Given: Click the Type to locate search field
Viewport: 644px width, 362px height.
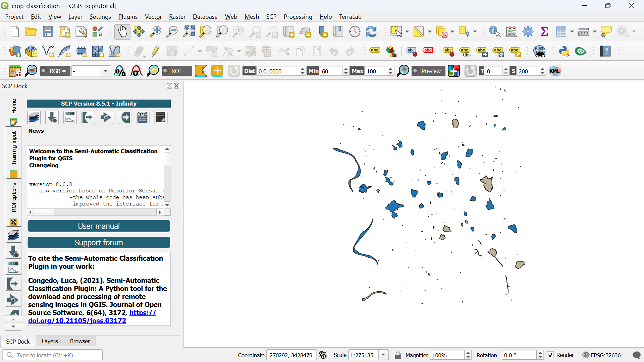Looking at the screenshot, I should point(52,355).
